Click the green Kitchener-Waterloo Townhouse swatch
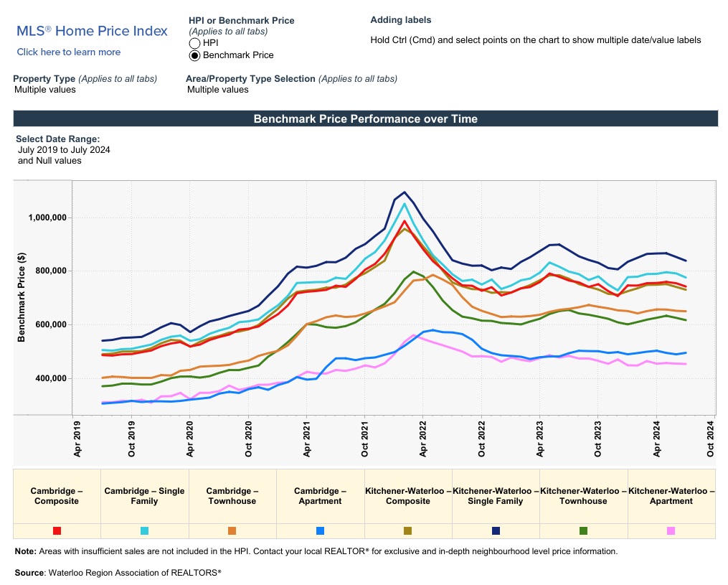This screenshot has width=728, height=585. [x=583, y=530]
